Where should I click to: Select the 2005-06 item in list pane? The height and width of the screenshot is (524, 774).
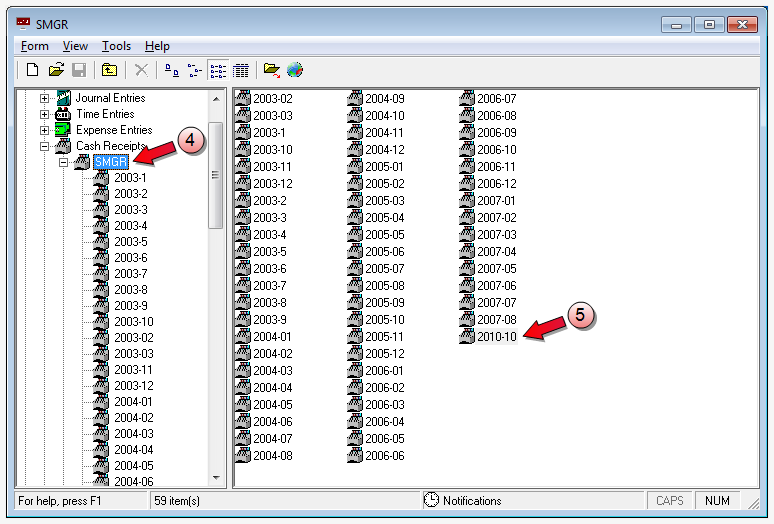pos(385,252)
